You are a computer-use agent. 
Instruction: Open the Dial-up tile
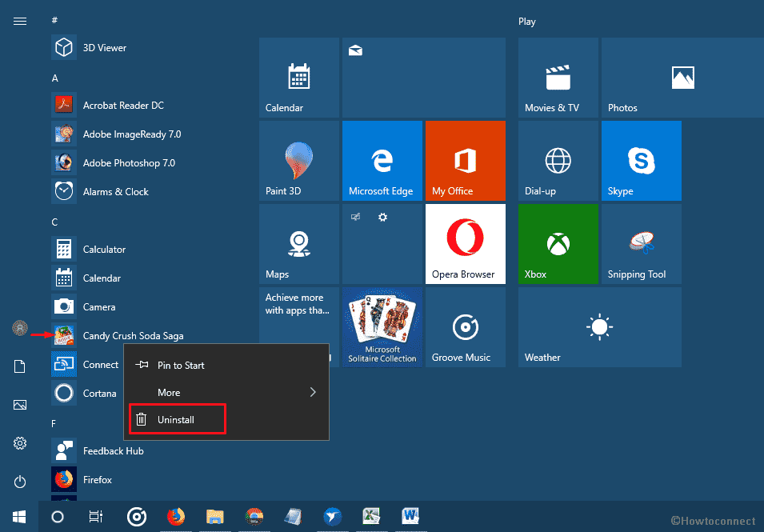click(x=558, y=161)
